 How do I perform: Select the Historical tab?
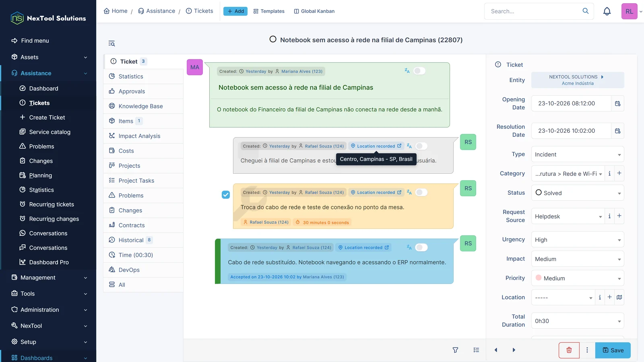[144, 240]
